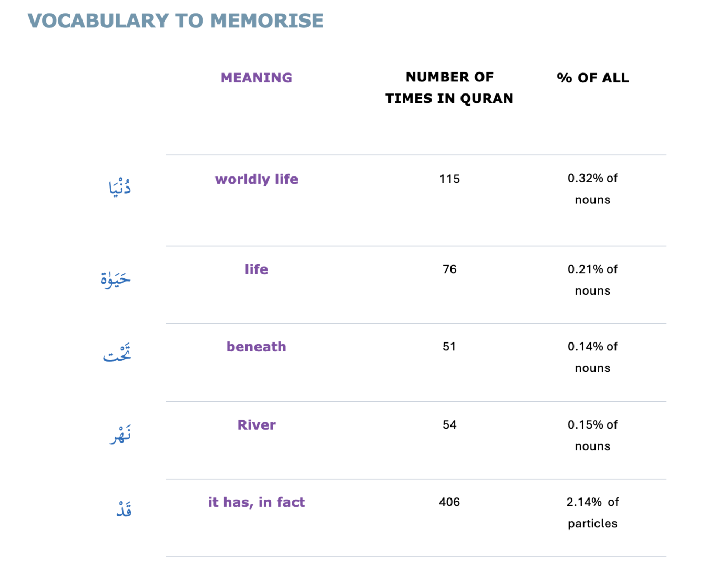Screen dimensions: 728x561
Task: Select the 'beneath' meaning text
Action: tap(257, 347)
